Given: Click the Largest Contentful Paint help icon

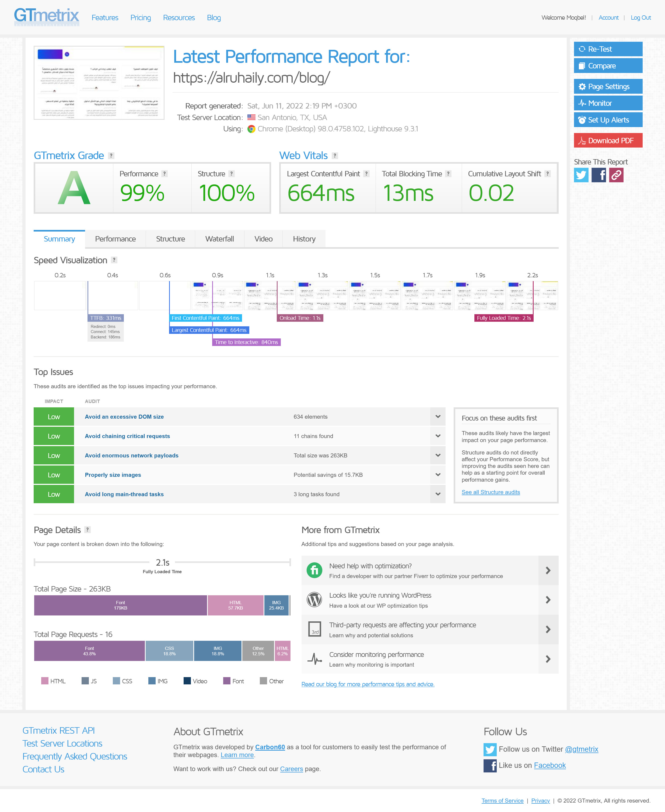Looking at the screenshot, I should coord(366,173).
